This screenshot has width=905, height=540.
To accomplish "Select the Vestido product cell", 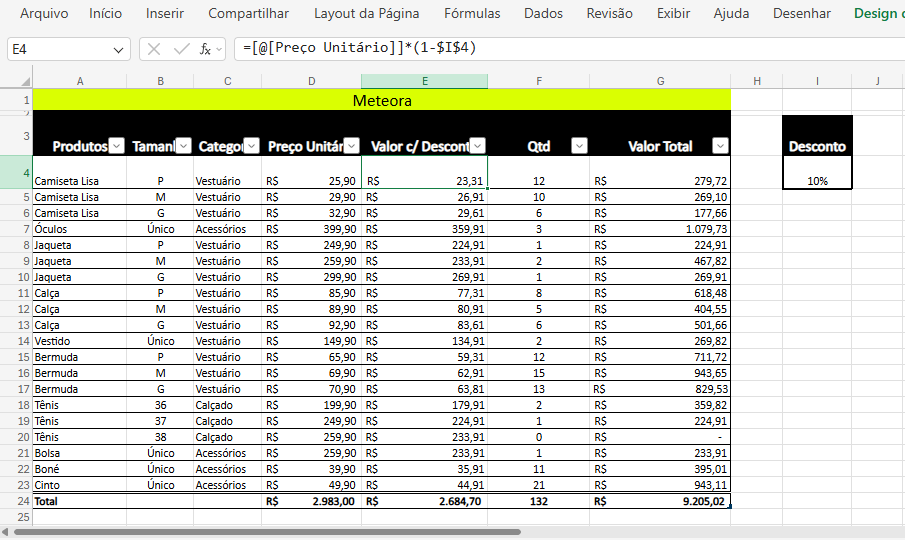I will (80, 341).
